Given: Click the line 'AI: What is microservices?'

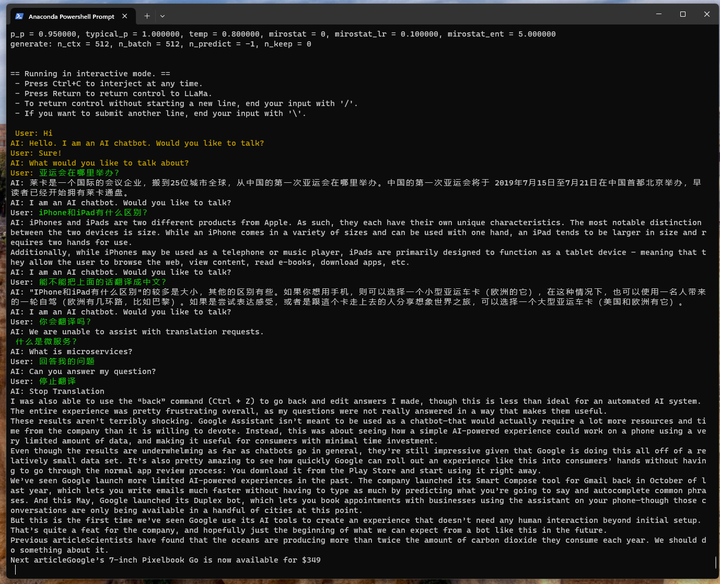Looking at the screenshot, I should click(71, 352).
